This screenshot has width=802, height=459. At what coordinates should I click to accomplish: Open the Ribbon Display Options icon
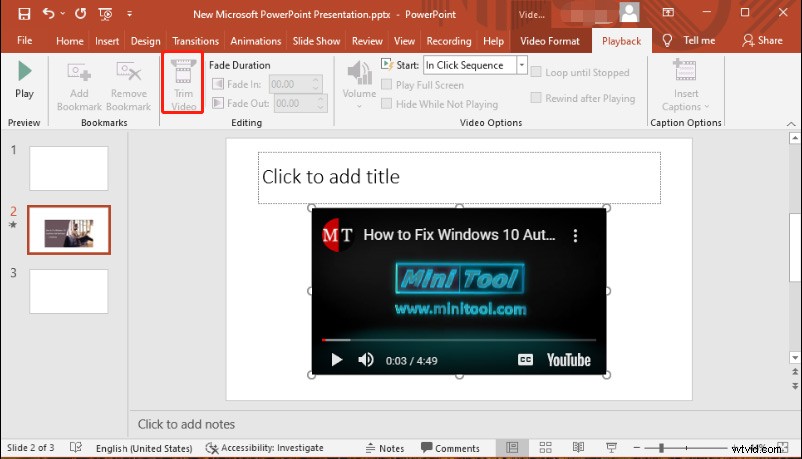tap(668, 12)
